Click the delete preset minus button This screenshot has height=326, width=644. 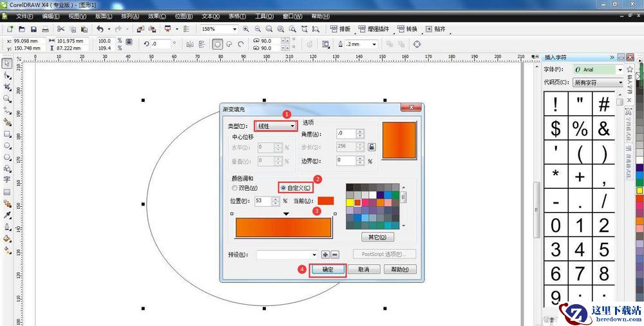tap(335, 255)
